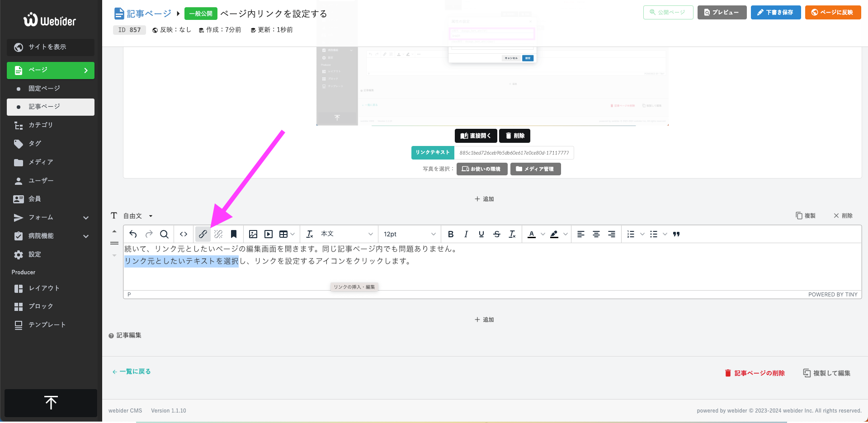Click the text color swatch button

tap(532, 234)
